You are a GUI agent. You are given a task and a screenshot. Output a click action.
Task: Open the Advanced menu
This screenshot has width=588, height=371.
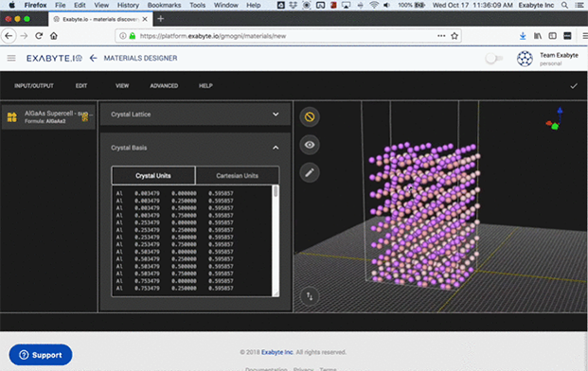tap(164, 86)
